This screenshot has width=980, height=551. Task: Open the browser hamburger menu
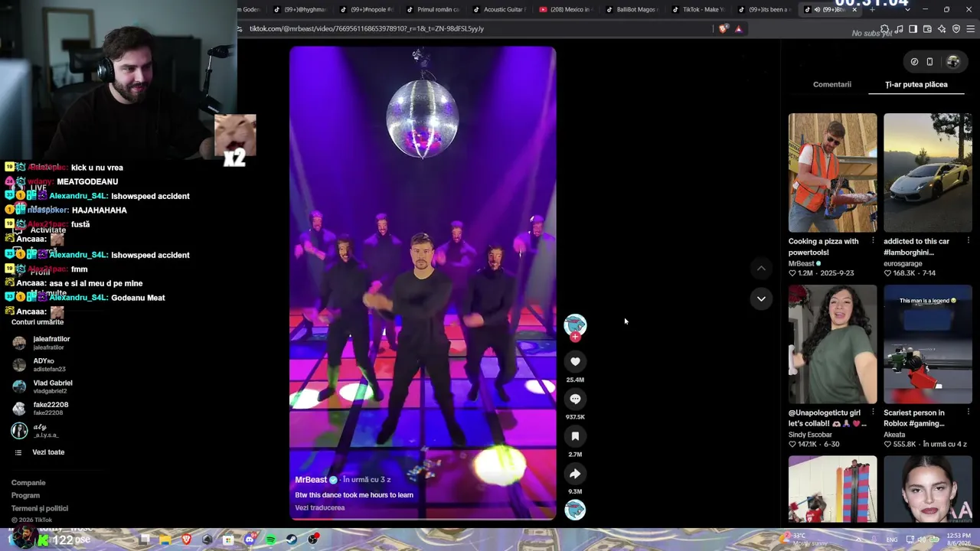tap(971, 29)
